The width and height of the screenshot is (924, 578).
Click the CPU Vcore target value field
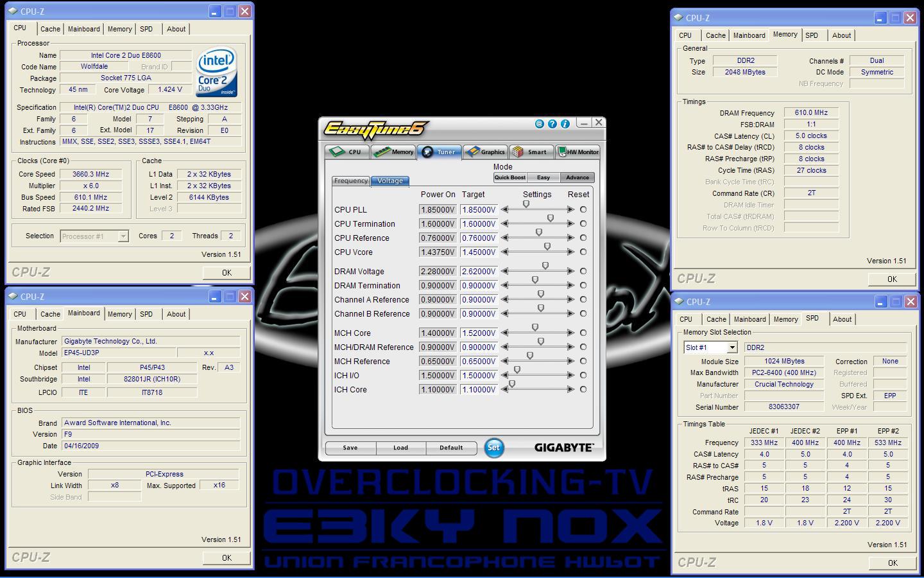pyautogui.click(x=479, y=252)
